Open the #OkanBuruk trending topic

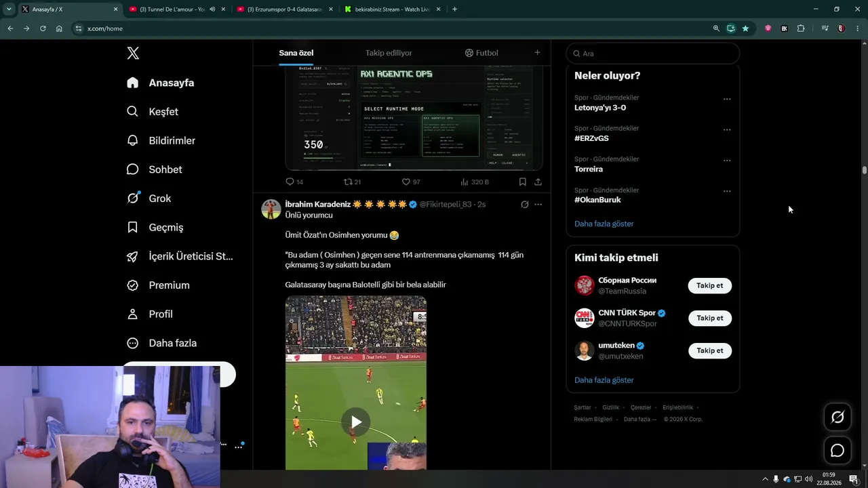coord(597,200)
